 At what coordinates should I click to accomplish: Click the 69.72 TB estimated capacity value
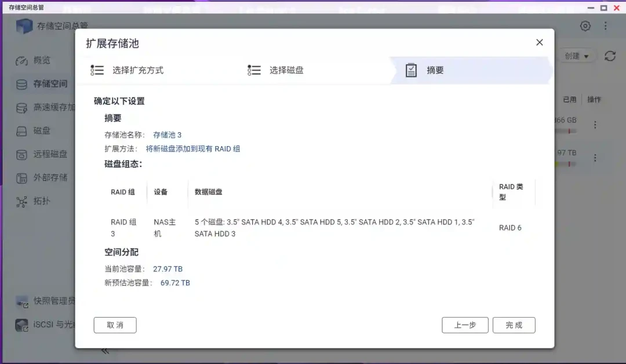tap(175, 283)
